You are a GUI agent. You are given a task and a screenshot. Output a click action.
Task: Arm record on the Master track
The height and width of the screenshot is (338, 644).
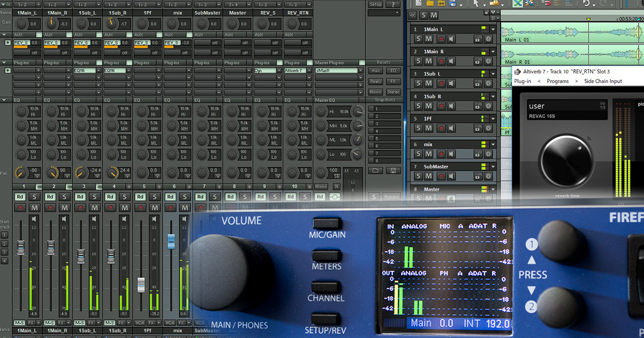point(441,199)
